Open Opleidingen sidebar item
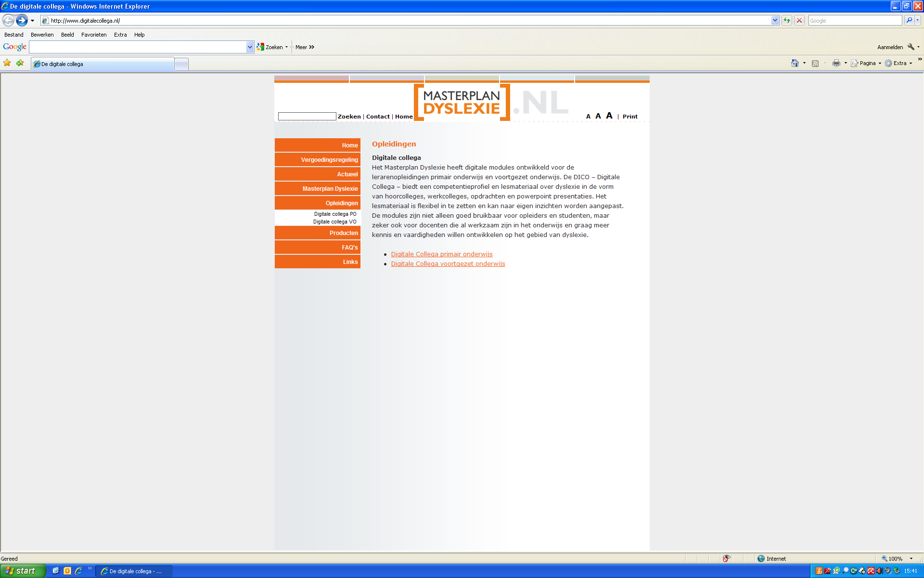The image size is (924, 578). coord(318,203)
